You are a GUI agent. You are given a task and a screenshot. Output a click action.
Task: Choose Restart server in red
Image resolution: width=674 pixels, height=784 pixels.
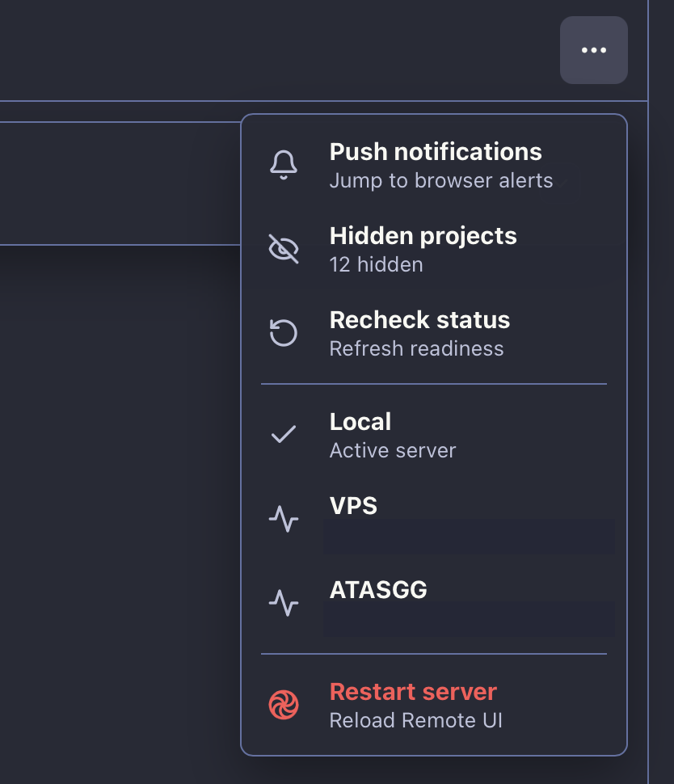[433, 706]
